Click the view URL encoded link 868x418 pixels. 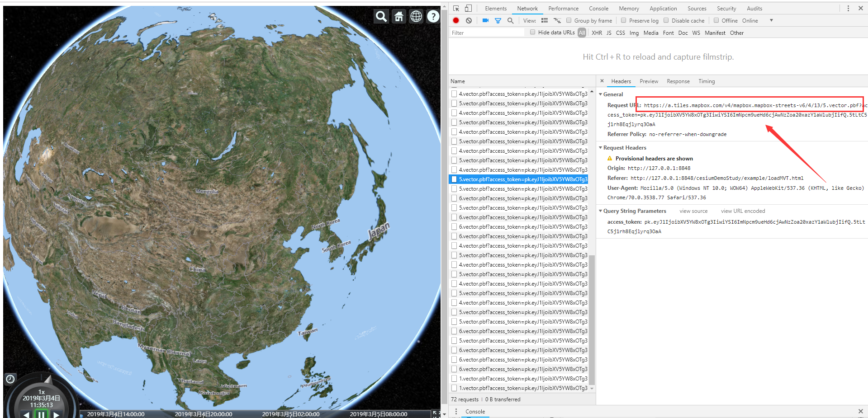(743, 211)
